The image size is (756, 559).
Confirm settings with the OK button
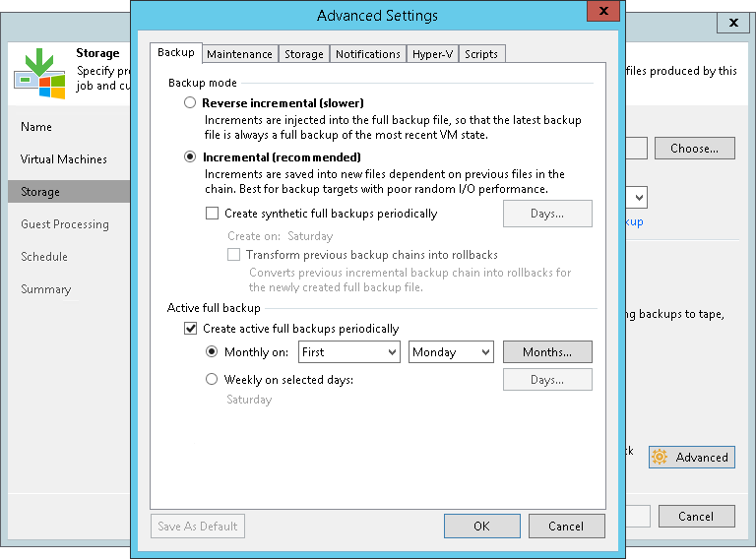(x=481, y=526)
